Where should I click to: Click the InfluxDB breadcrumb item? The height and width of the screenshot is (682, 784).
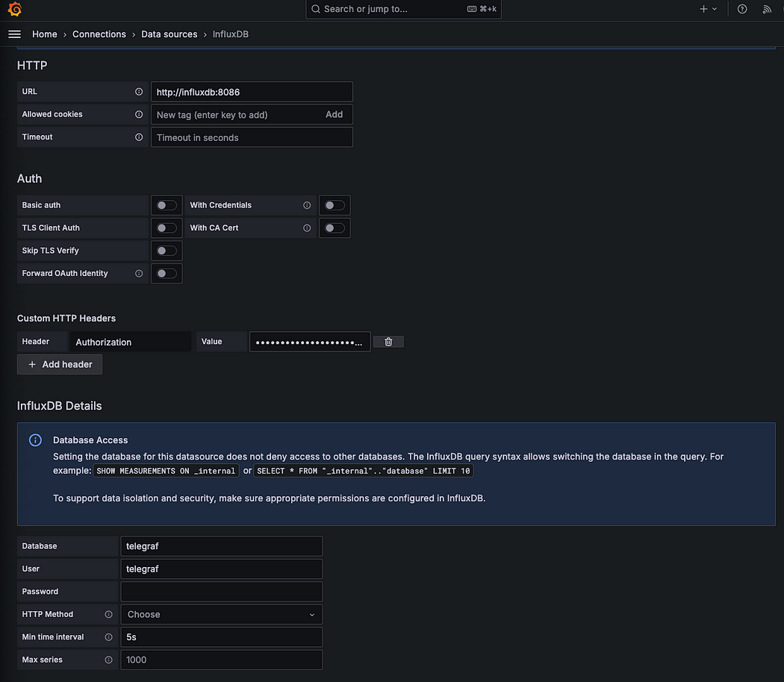(x=231, y=34)
